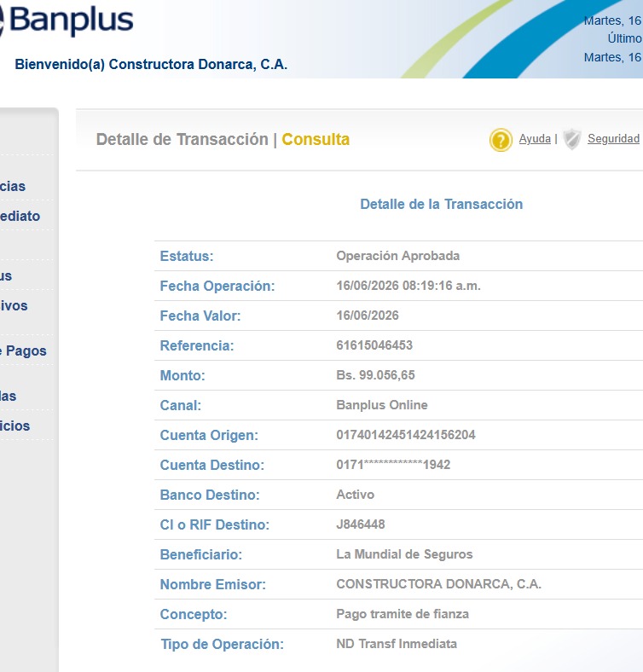Click the 'Nombre Emisor:' label
Image resolution: width=643 pixels, height=672 pixels.
[x=213, y=584]
